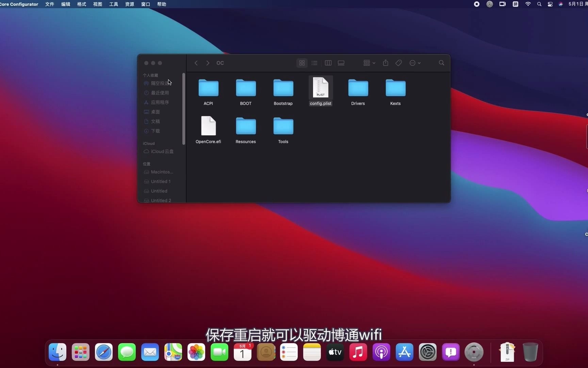Open the Share menu in the toolbar

tap(385, 63)
